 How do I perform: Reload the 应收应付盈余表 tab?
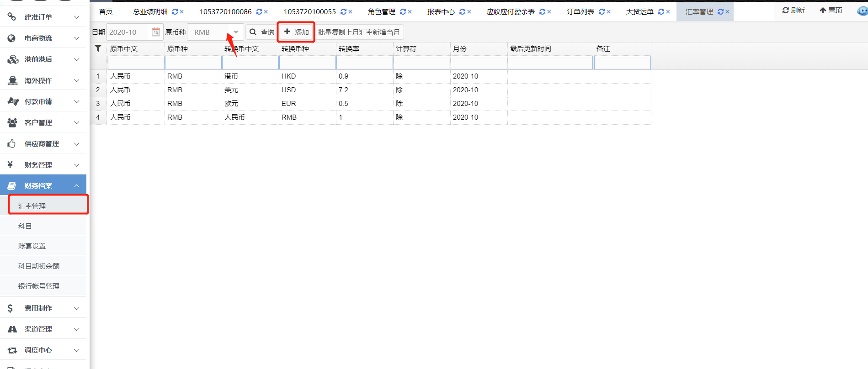[542, 11]
